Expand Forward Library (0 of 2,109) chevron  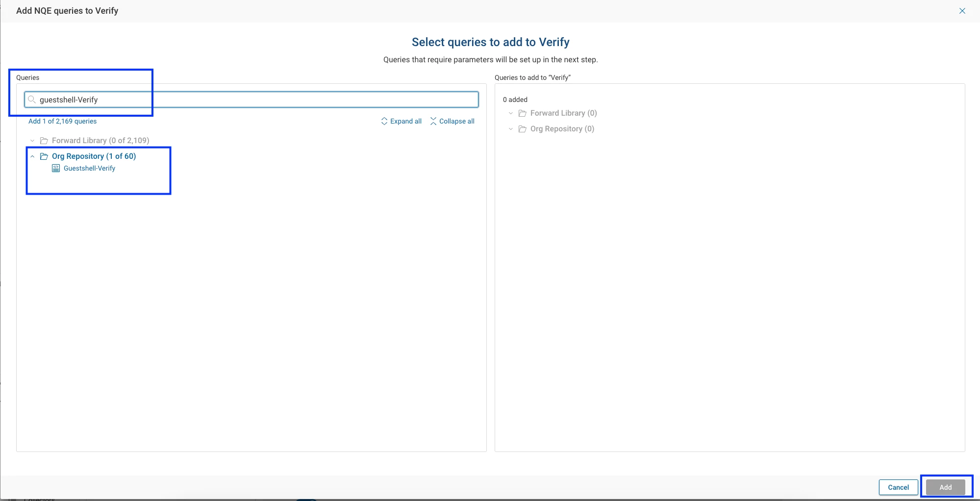(32, 141)
